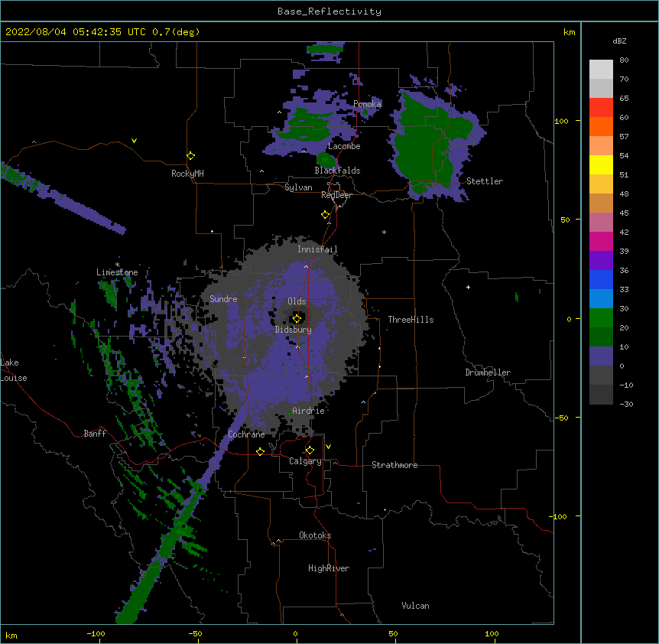The image size is (659, 644).
Task: Click the yellow diamond marker above RockyMH
Action: pyautogui.click(x=191, y=156)
